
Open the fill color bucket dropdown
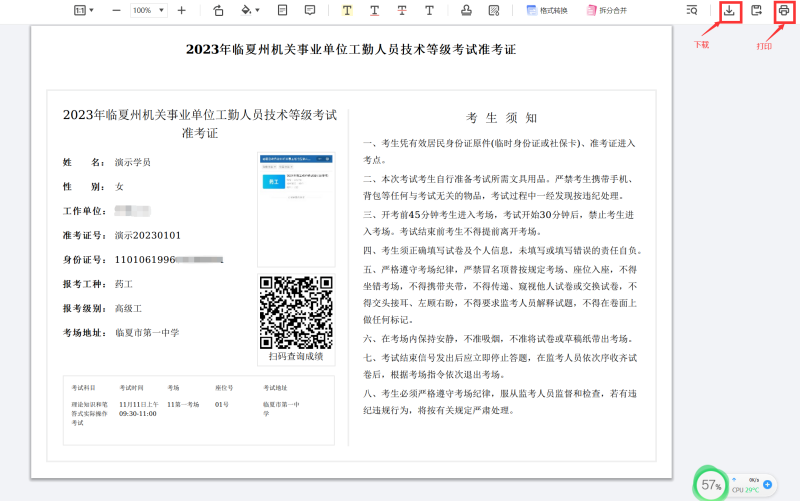250,11
